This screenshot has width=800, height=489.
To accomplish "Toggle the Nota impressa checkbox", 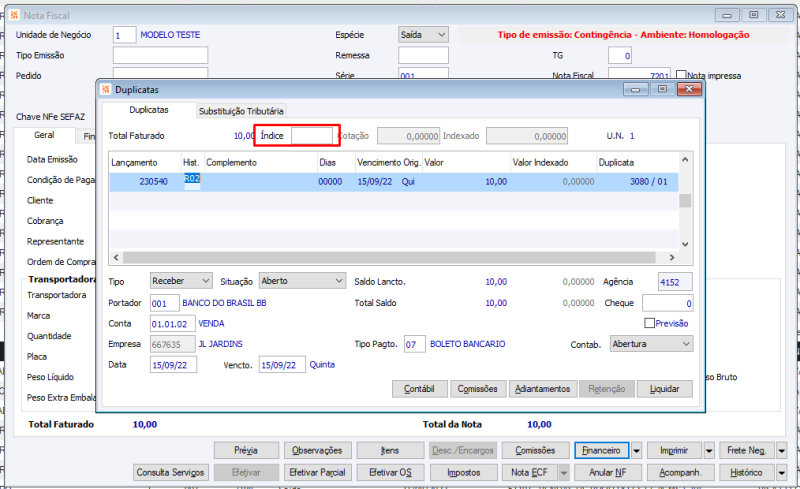I will [x=681, y=76].
